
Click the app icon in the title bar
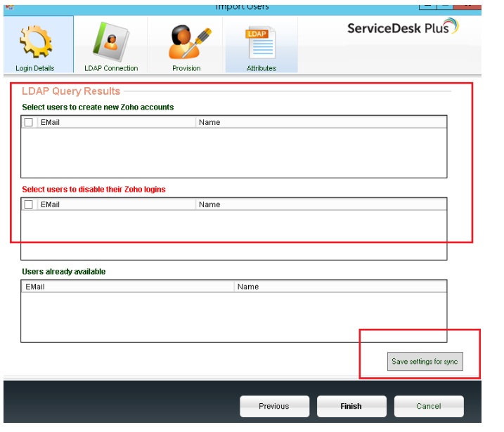coord(8,5)
